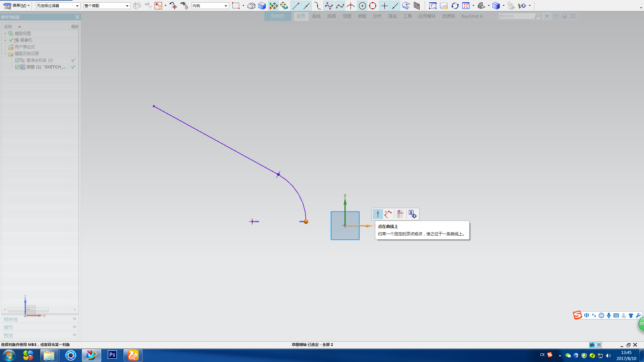The width and height of the screenshot is (644, 362).
Task: Click the selection filter funnel icon
Action: point(159,6)
